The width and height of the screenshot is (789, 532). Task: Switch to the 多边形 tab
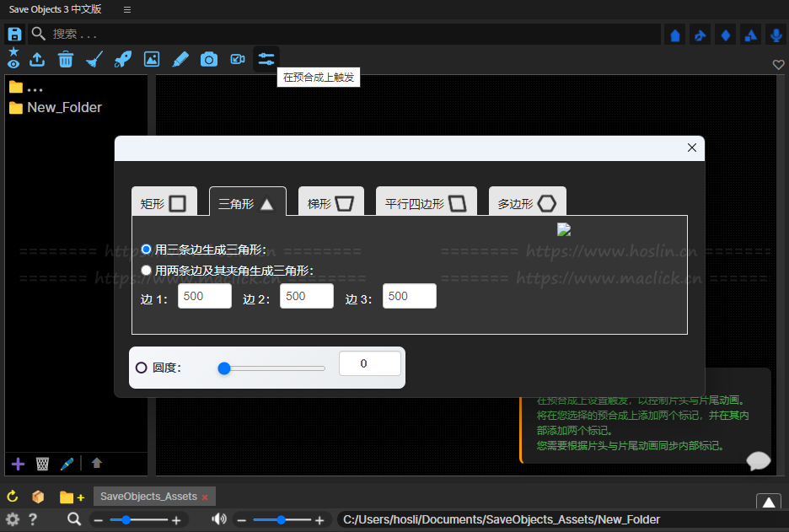(528, 203)
